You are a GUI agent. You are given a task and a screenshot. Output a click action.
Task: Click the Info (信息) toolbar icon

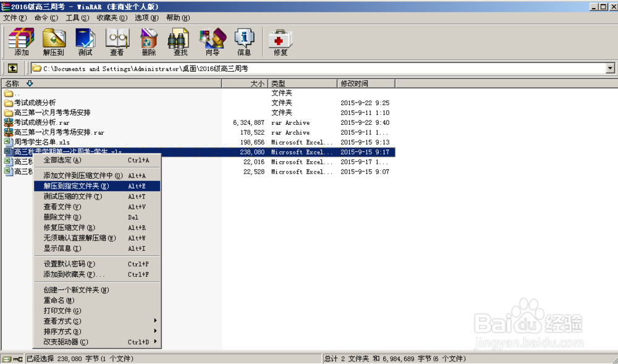pos(244,42)
